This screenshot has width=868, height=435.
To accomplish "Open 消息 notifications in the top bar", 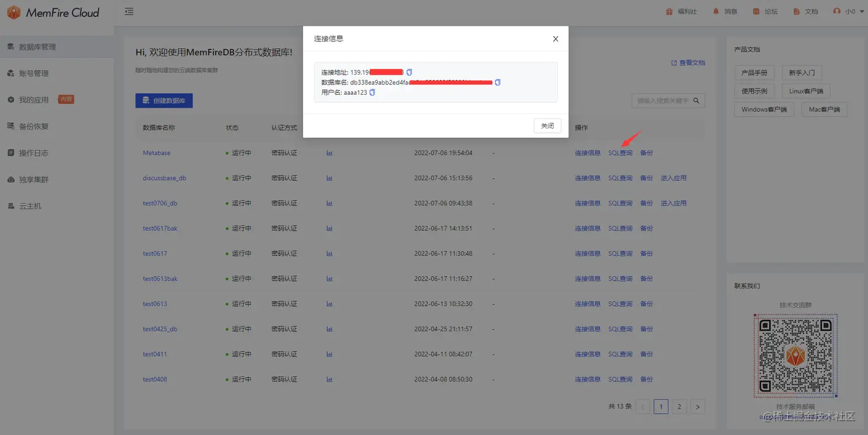I will click(725, 11).
